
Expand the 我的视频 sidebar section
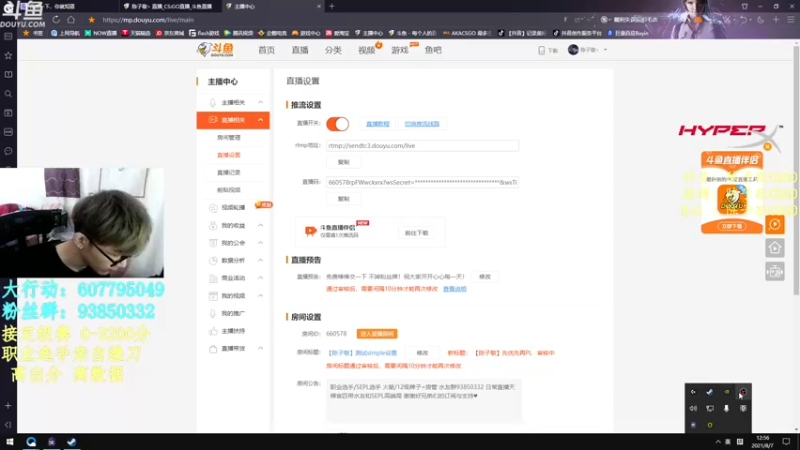click(261, 296)
